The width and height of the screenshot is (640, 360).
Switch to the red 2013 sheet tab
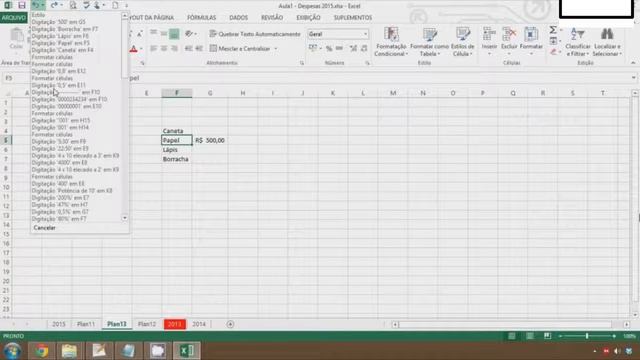pyautogui.click(x=175, y=324)
